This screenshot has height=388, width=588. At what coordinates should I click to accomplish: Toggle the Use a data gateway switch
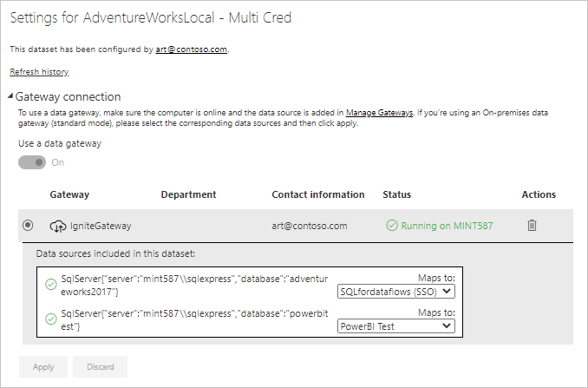(32, 162)
